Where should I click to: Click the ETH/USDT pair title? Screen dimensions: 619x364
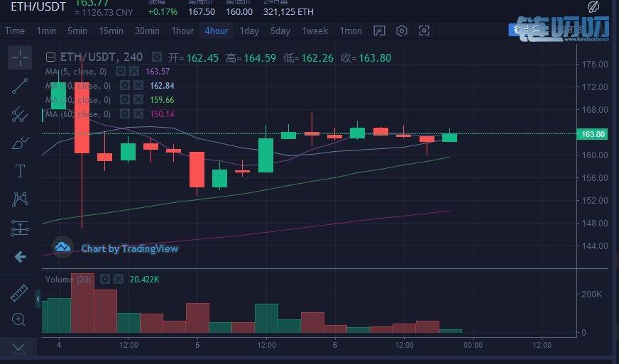point(38,6)
